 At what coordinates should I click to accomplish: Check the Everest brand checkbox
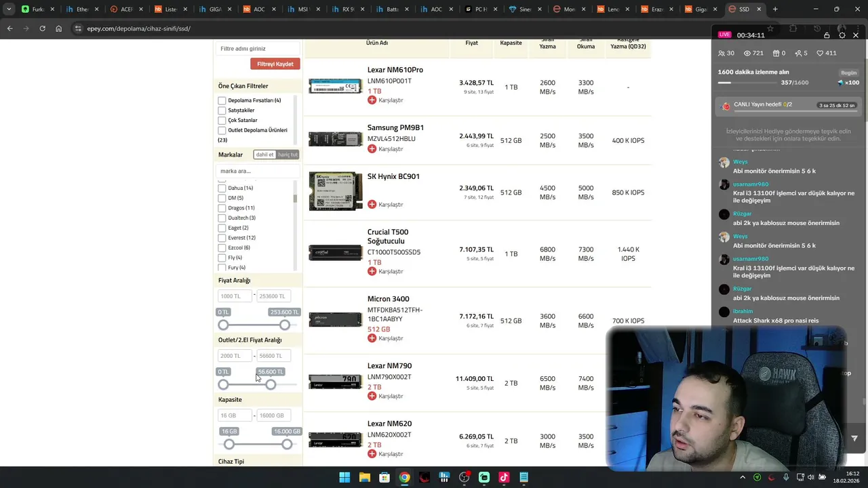click(x=222, y=238)
